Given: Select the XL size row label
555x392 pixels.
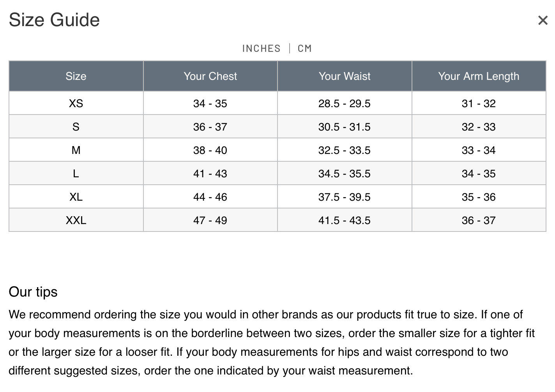Looking at the screenshot, I should 76,197.
